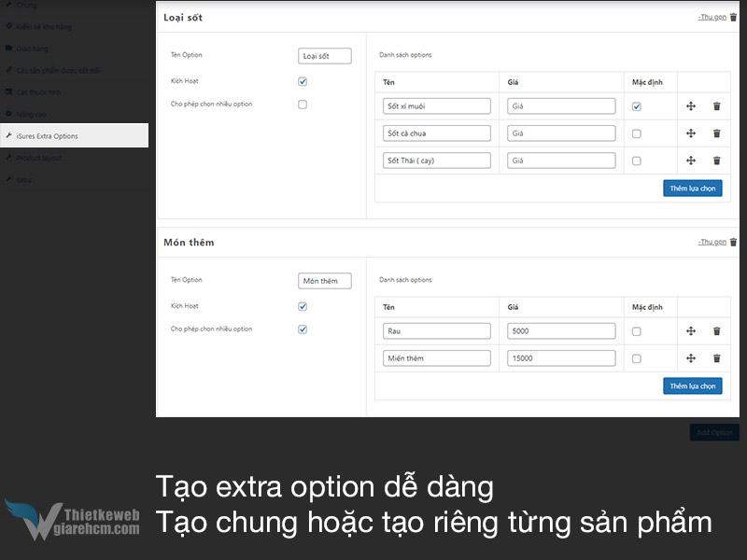This screenshot has width=747, height=560.
Task: Click the move handle for Sốt xí muội row
Action: [691, 106]
